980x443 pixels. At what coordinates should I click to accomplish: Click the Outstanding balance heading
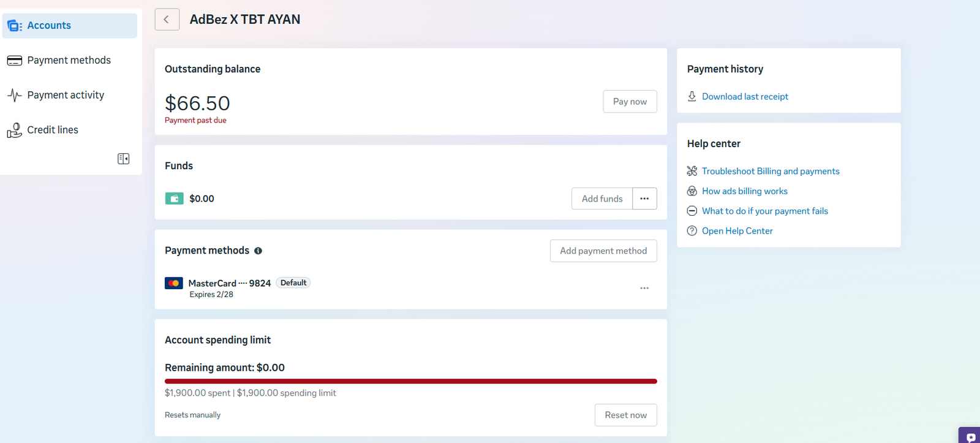pos(213,69)
